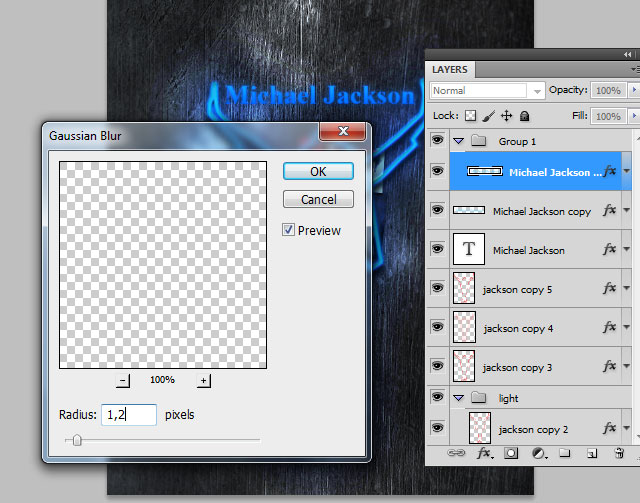The image size is (640, 503).
Task: Open the Opacity slider arrow
Action: 634,90
